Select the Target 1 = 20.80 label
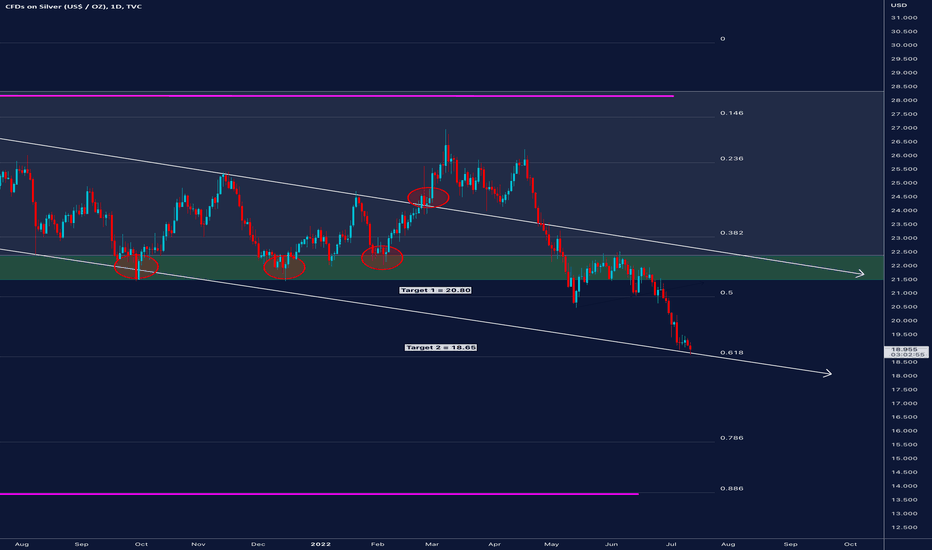 tap(435, 290)
